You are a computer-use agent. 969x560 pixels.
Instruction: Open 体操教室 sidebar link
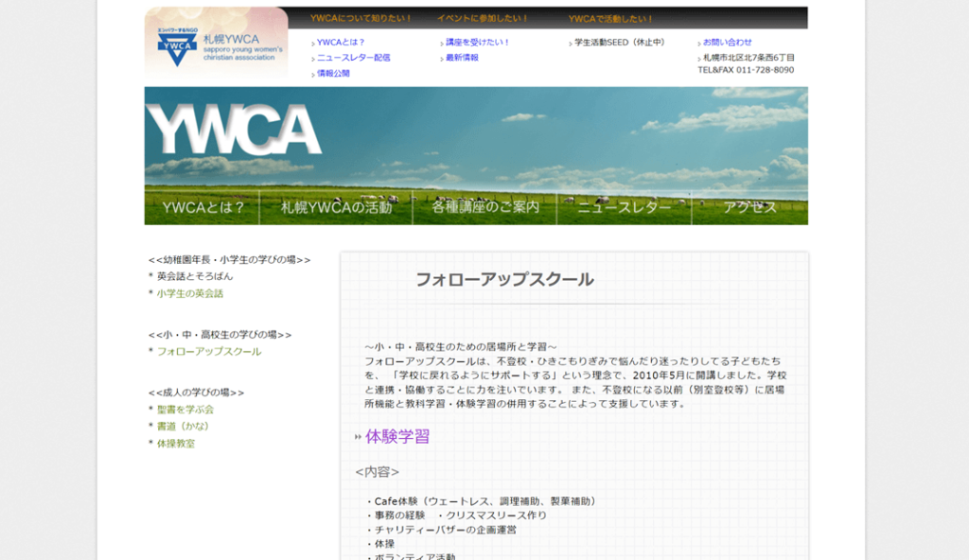[175, 444]
